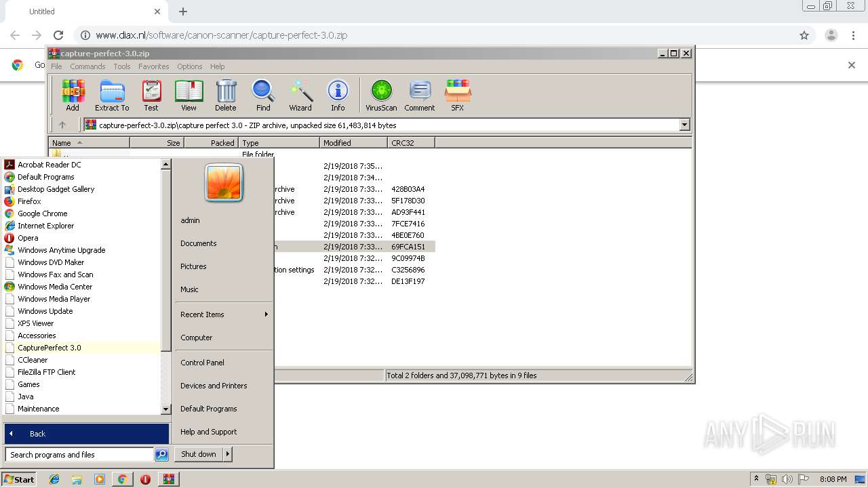Open the WinRAR Help menu
This screenshot has height=488, width=868.
(x=217, y=66)
